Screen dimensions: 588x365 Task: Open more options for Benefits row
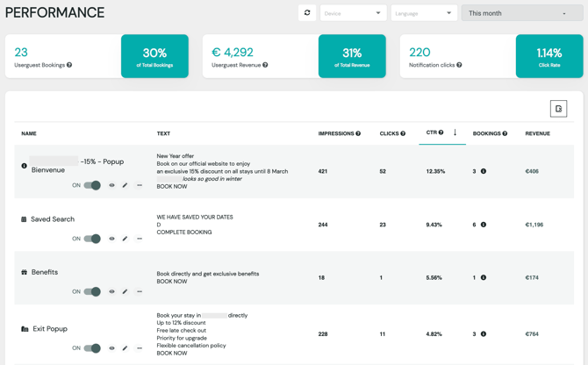click(x=140, y=292)
